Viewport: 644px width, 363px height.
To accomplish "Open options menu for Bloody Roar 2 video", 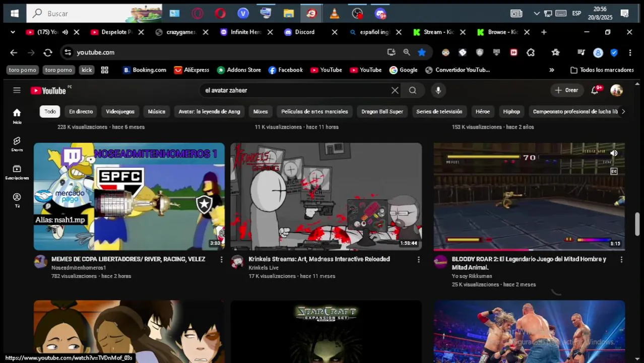I will 621,259.
